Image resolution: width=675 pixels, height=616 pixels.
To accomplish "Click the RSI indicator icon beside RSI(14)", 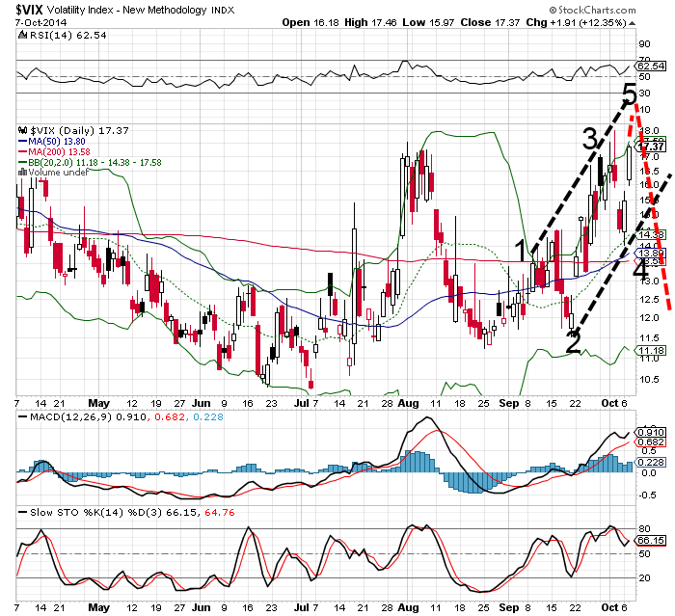I will (x=22, y=36).
